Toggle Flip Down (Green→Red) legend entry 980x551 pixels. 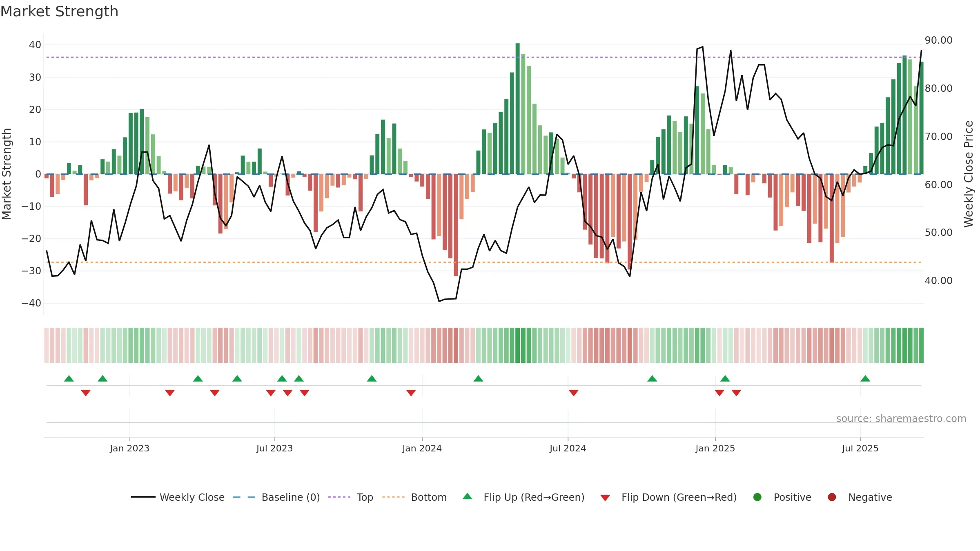coord(668,497)
